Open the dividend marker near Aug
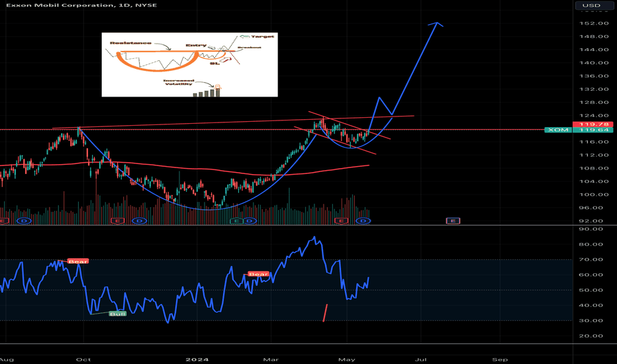Viewport: 617px width, 364px height. (24, 221)
